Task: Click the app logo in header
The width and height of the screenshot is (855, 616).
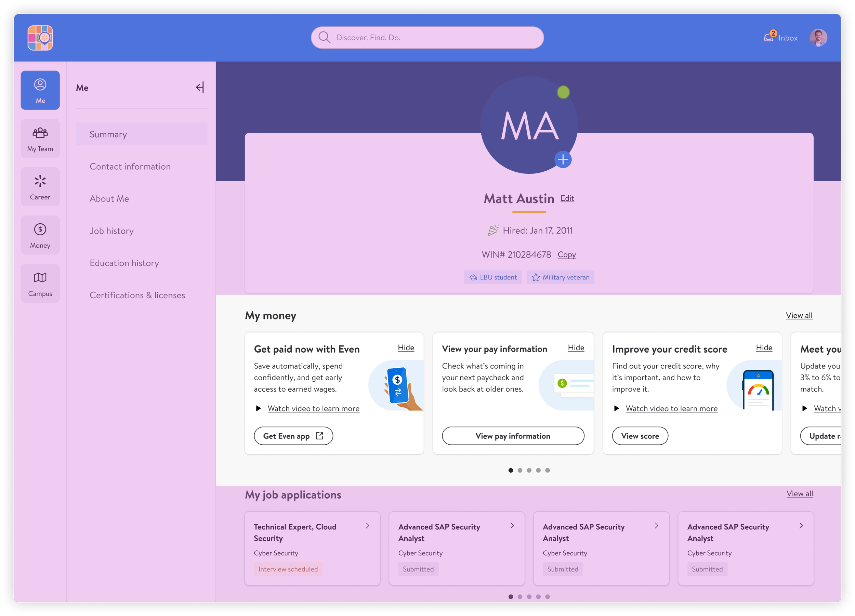Action: (x=40, y=38)
